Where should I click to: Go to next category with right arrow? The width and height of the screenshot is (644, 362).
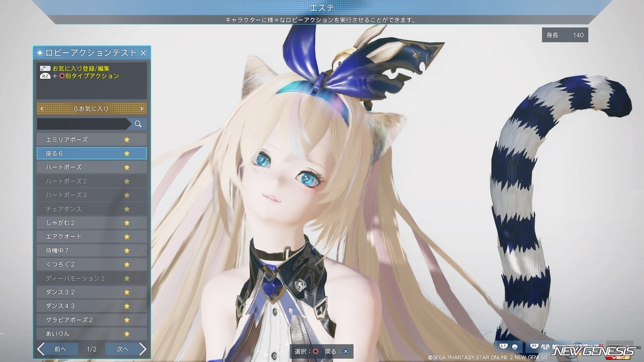[142, 109]
